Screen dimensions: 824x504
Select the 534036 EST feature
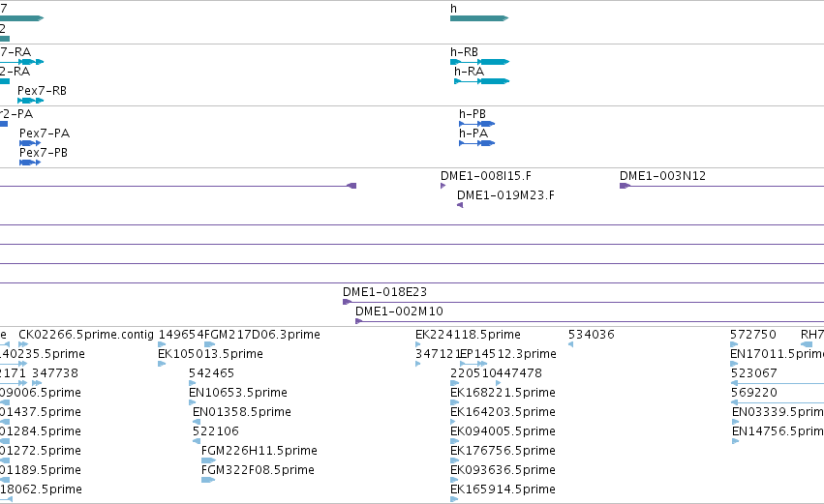570,344
